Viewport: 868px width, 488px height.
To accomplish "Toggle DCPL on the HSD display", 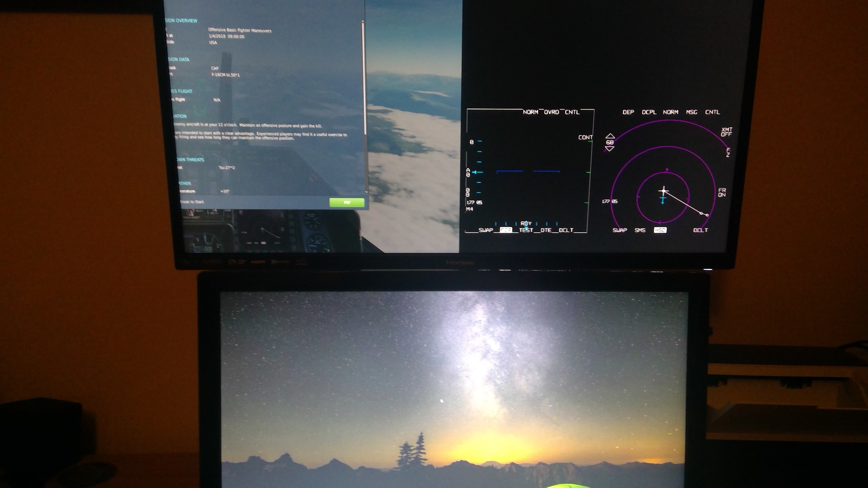I will (649, 112).
